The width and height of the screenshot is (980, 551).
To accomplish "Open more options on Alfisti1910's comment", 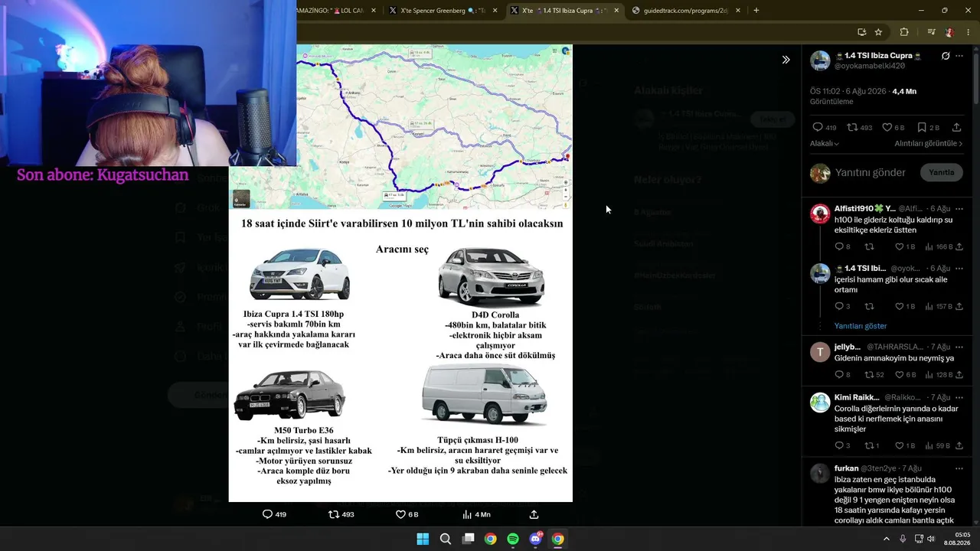I will pos(959,208).
